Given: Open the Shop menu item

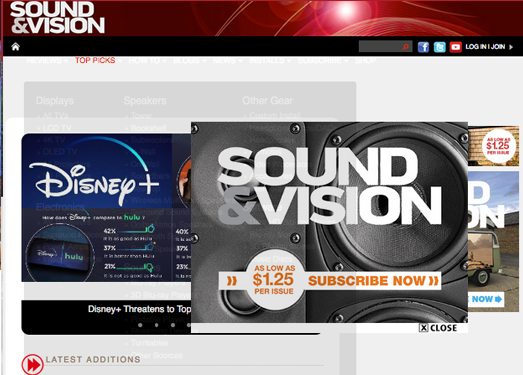Looking at the screenshot, I should (x=366, y=61).
